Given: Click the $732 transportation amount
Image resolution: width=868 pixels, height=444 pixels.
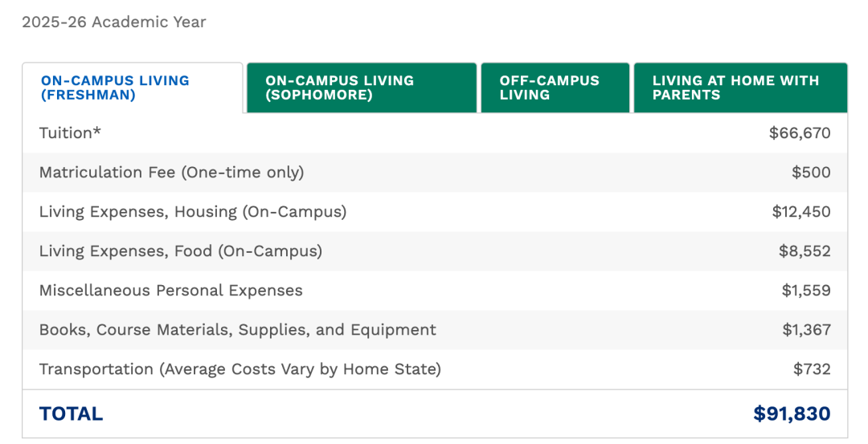Looking at the screenshot, I should [812, 369].
